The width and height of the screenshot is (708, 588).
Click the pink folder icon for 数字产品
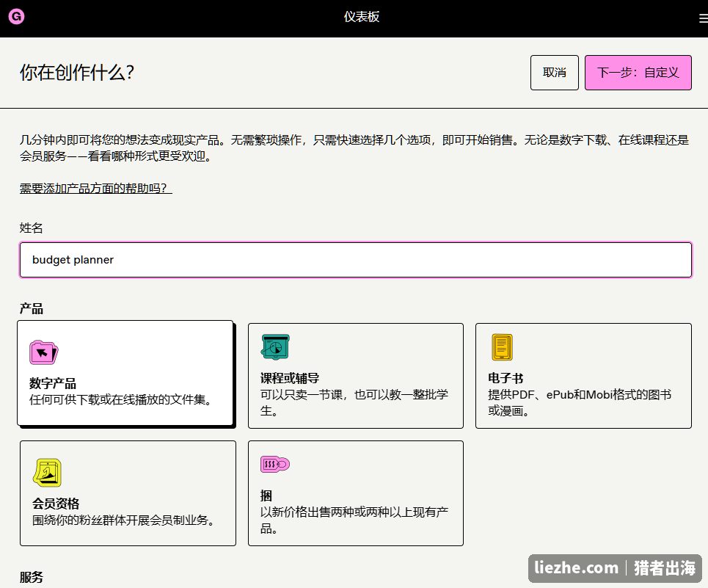(x=44, y=352)
